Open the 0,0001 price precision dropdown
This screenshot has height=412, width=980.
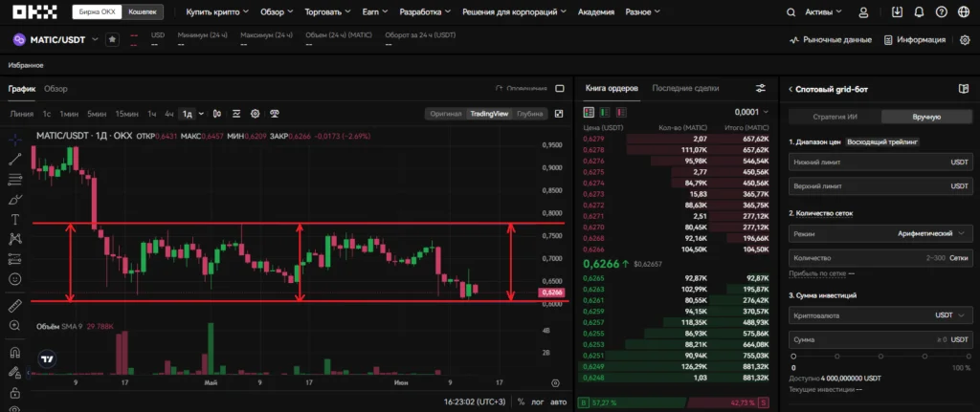click(752, 113)
